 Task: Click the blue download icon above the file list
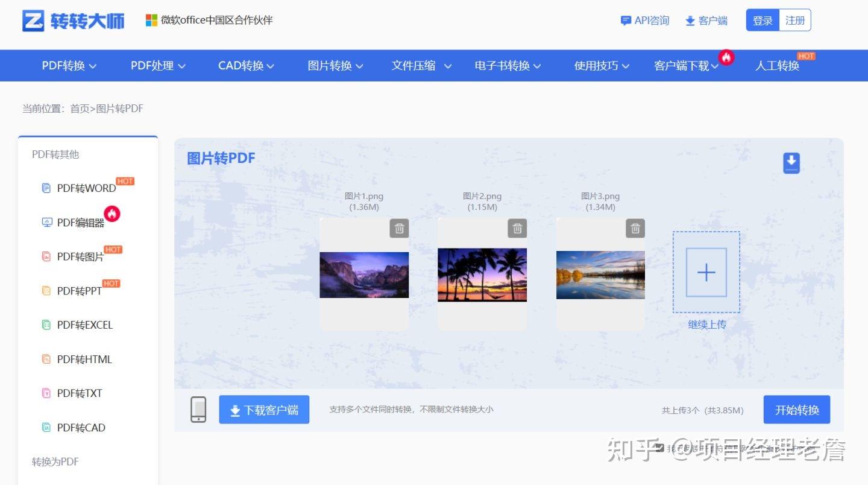coord(790,162)
